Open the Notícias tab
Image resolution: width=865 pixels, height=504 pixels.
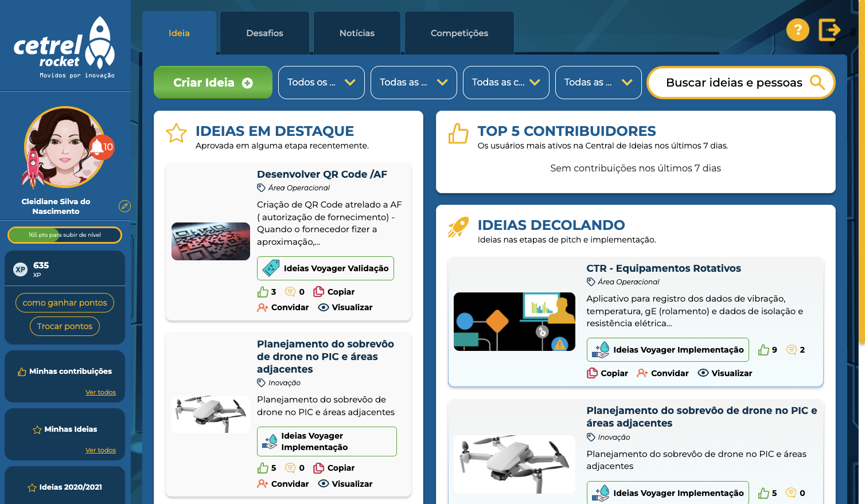(357, 33)
